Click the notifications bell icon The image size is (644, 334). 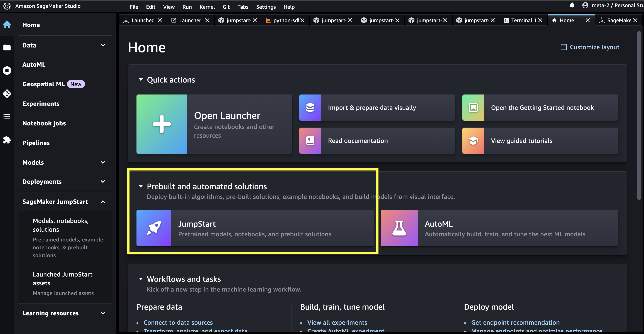[x=572, y=5]
